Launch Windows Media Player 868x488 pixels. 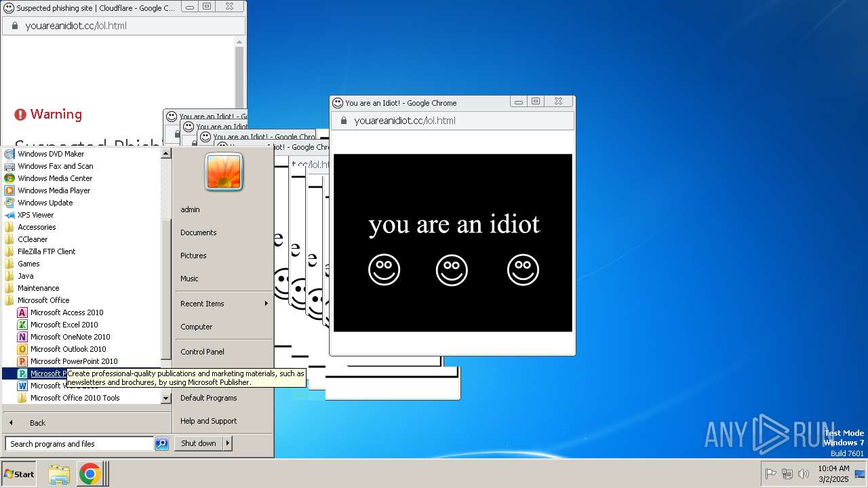click(54, 190)
